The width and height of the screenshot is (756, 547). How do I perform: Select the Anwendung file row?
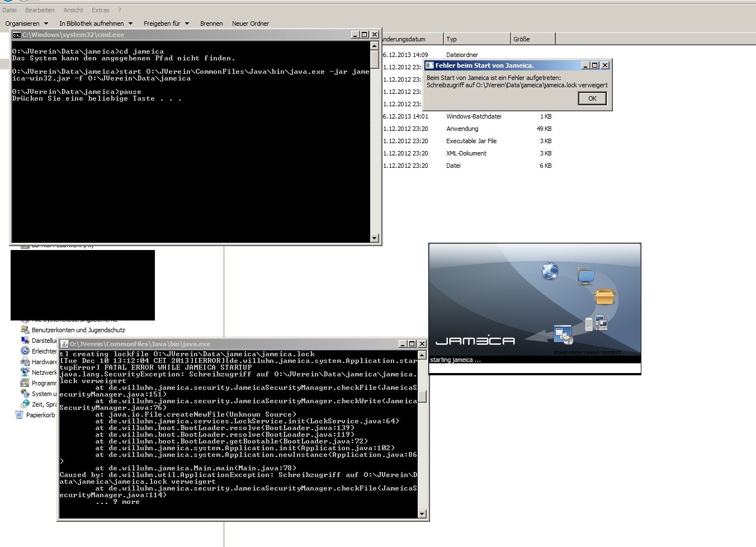467,129
